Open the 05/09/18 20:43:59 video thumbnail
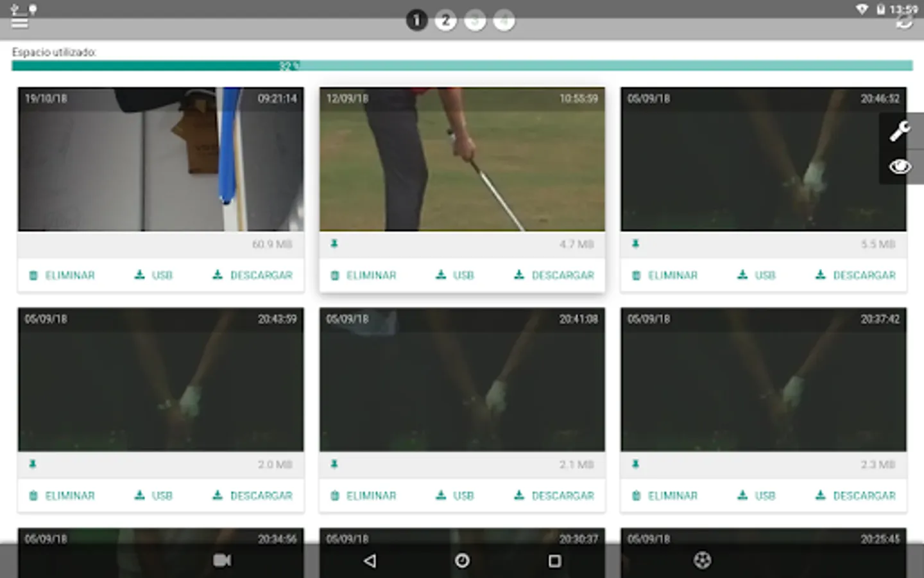 (x=160, y=380)
